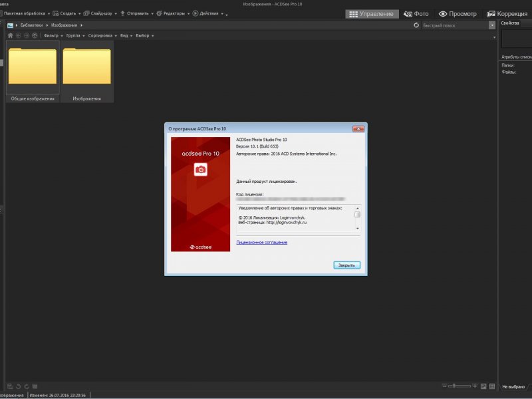This screenshot has width=532, height=399.
Task: Click the thumbnail view mode icon at bottom right
Action: (483, 386)
